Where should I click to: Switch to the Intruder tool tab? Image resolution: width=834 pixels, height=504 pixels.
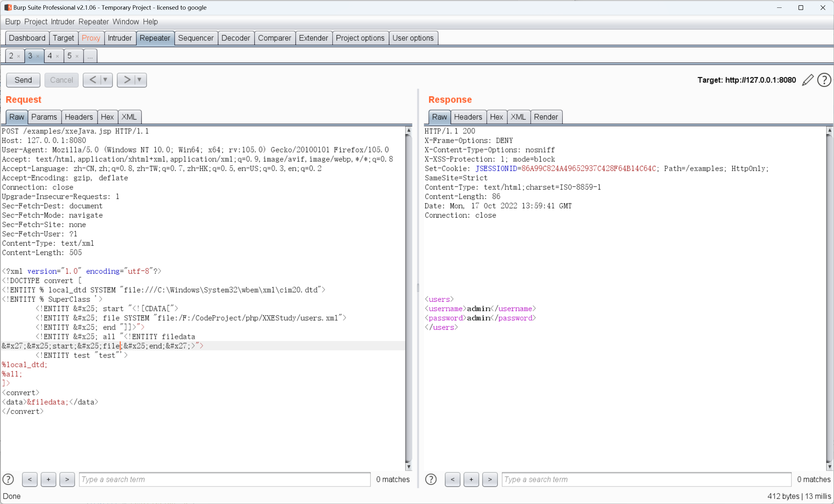point(120,38)
